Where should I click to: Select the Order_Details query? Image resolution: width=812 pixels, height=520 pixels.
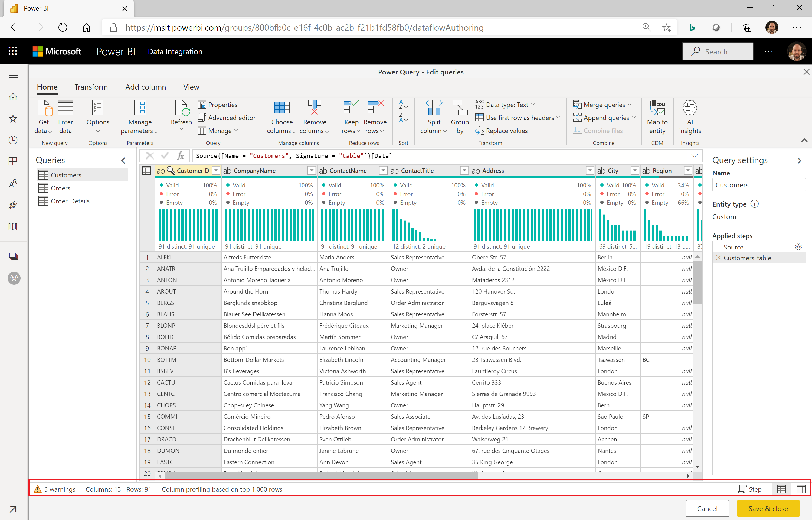82,201
